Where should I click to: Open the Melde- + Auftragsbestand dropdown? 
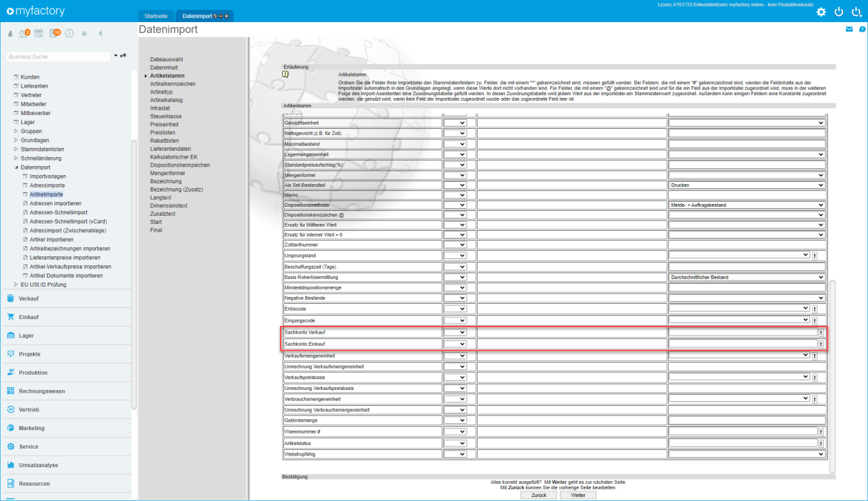pyautogui.click(x=747, y=205)
